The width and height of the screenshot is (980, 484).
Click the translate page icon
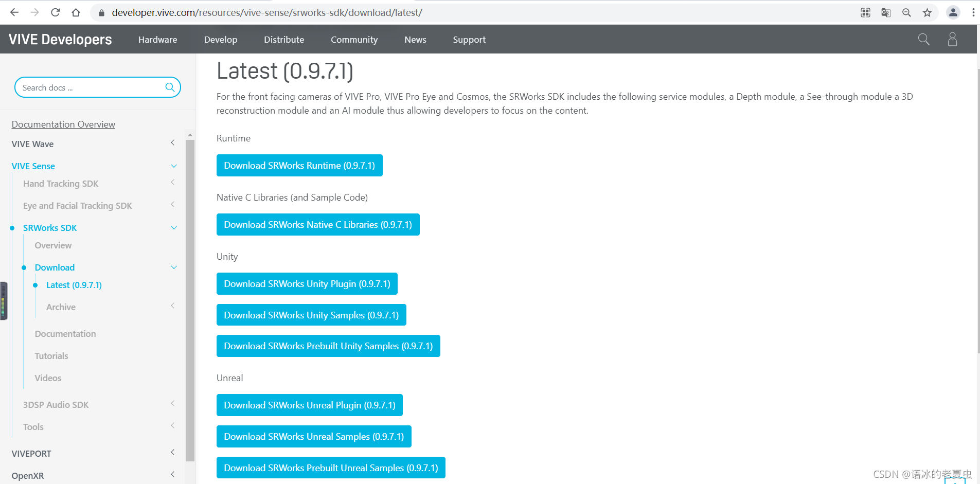point(886,12)
